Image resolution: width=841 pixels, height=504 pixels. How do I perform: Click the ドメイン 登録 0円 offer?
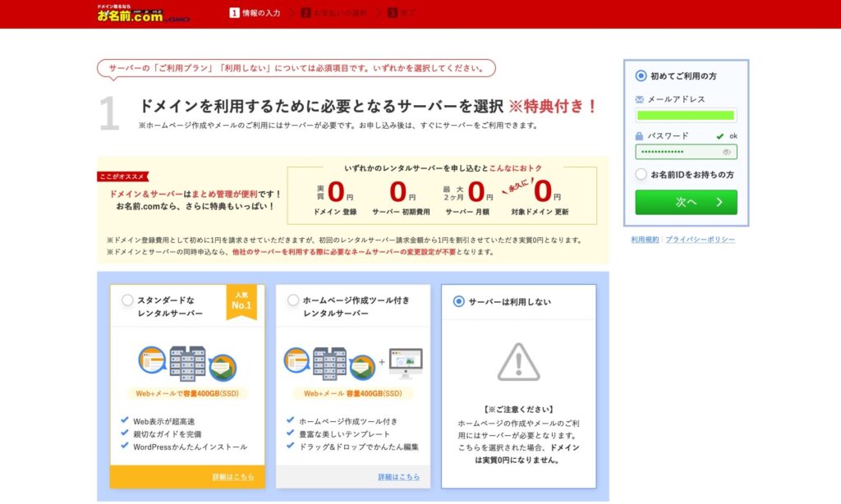click(x=335, y=197)
